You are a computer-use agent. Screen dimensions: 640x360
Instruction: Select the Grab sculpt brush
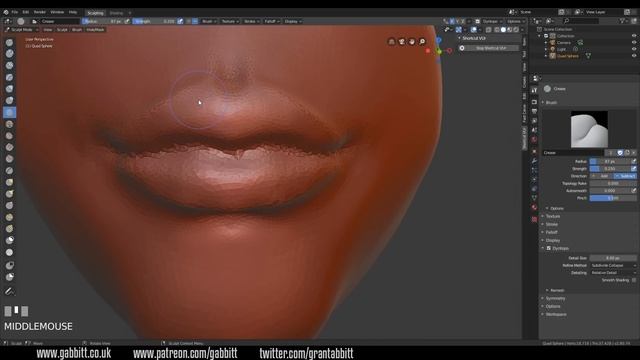point(9,182)
